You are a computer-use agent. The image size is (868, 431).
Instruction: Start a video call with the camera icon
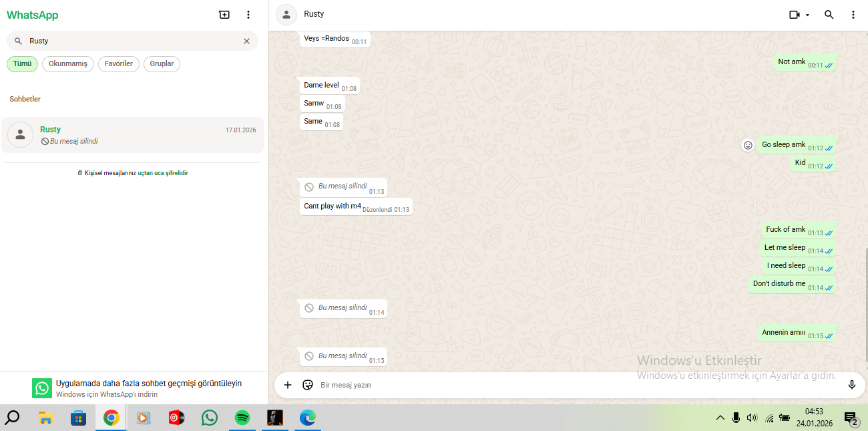click(x=795, y=15)
